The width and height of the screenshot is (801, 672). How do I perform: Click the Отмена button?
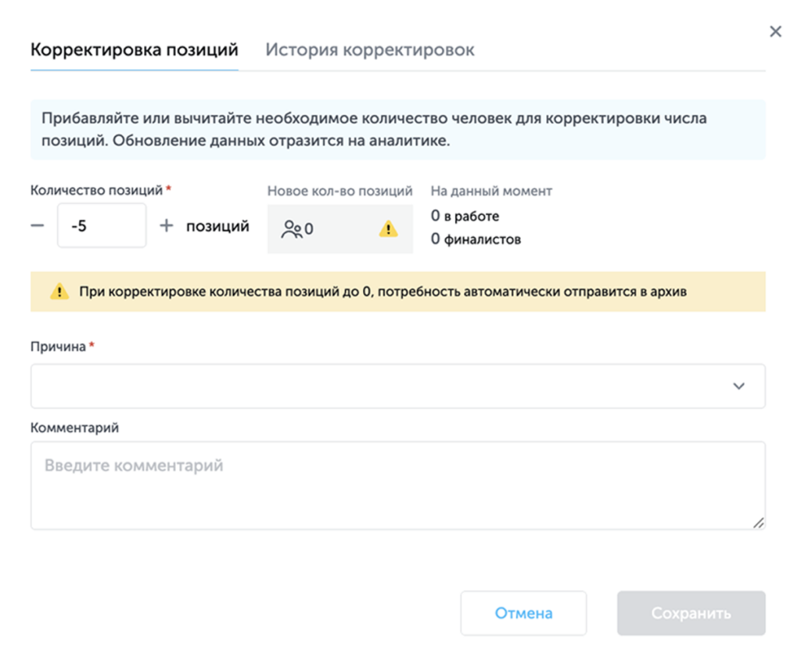click(x=523, y=613)
